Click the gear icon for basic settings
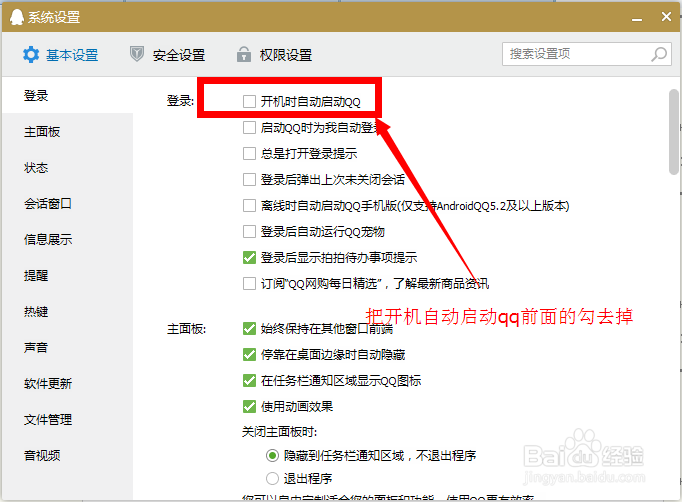This screenshot has width=682, height=502. click(x=31, y=55)
